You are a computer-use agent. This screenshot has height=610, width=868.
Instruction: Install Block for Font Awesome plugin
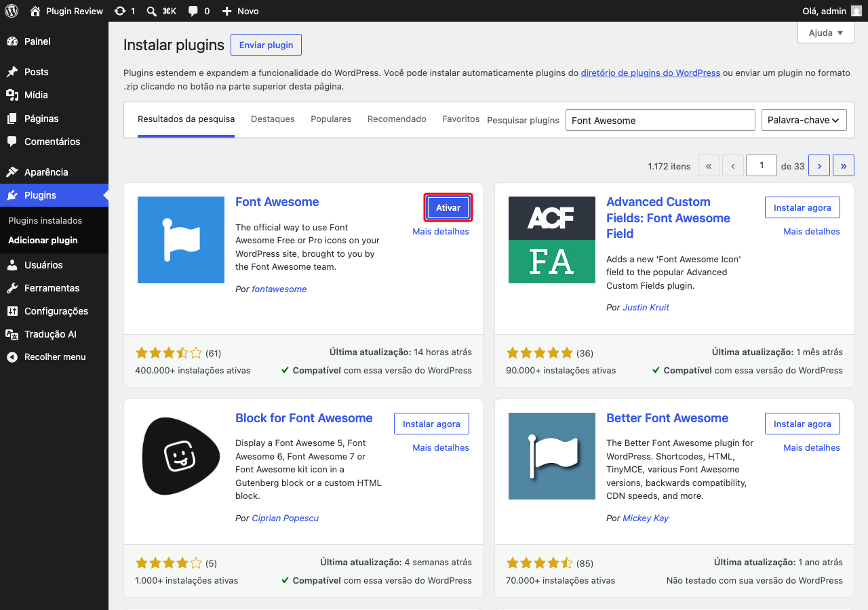pyautogui.click(x=431, y=424)
